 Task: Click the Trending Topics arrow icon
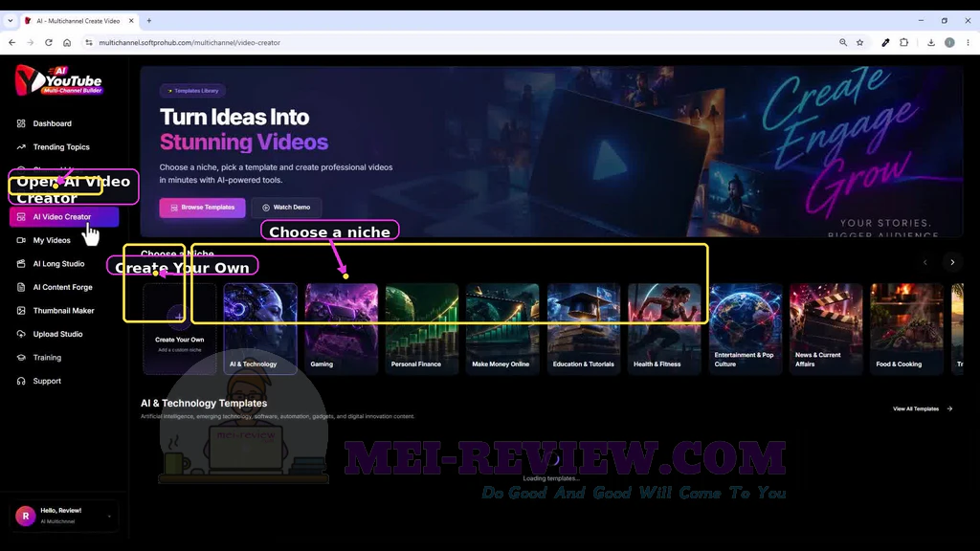[21, 147]
